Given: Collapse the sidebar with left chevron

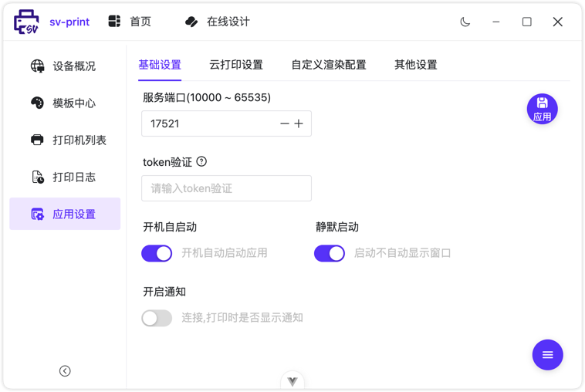Looking at the screenshot, I should point(65,371).
